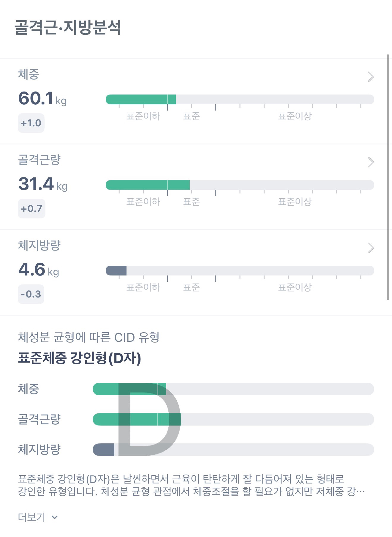This screenshot has height=537, width=392.
Task: Click 골격근·지방분석 page heading
Action: pos(68,27)
